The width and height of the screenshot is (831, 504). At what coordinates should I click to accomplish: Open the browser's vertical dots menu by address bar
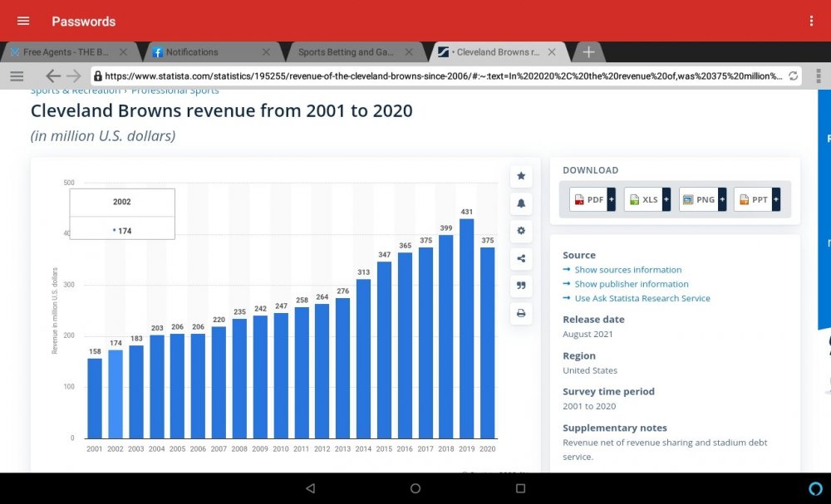pos(819,76)
